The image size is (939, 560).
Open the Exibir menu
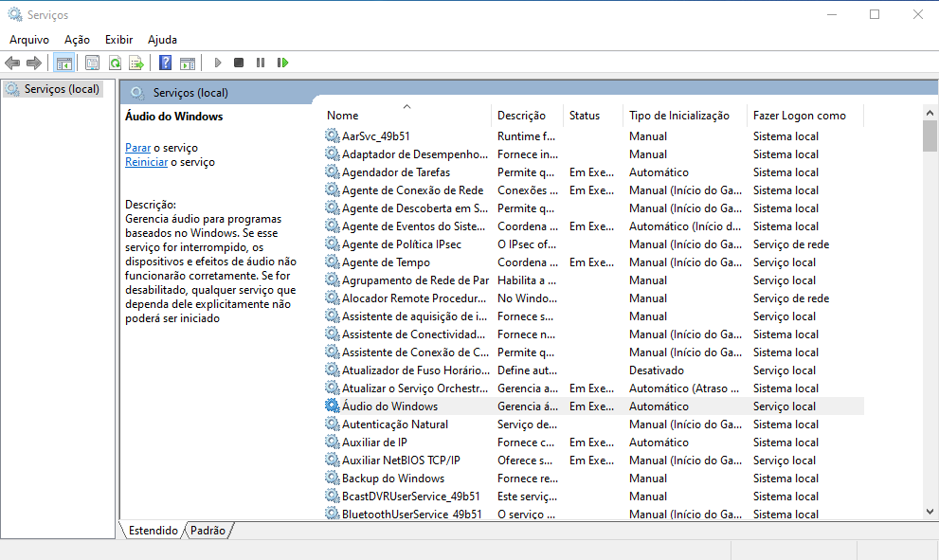pyautogui.click(x=119, y=40)
